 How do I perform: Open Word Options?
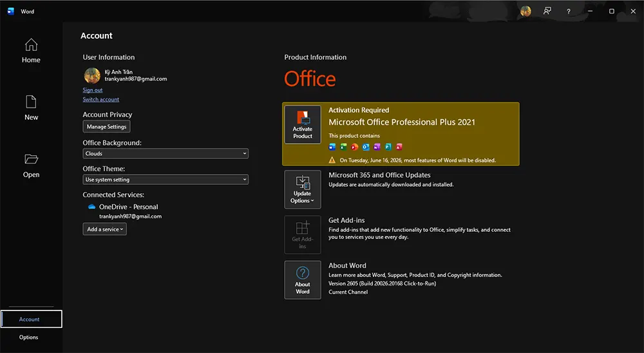click(x=28, y=337)
